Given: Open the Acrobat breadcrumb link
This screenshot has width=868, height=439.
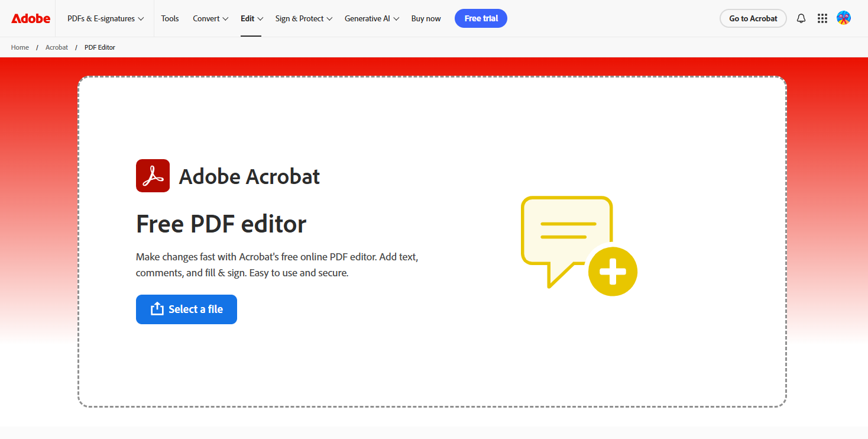Looking at the screenshot, I should coord(57,47).
